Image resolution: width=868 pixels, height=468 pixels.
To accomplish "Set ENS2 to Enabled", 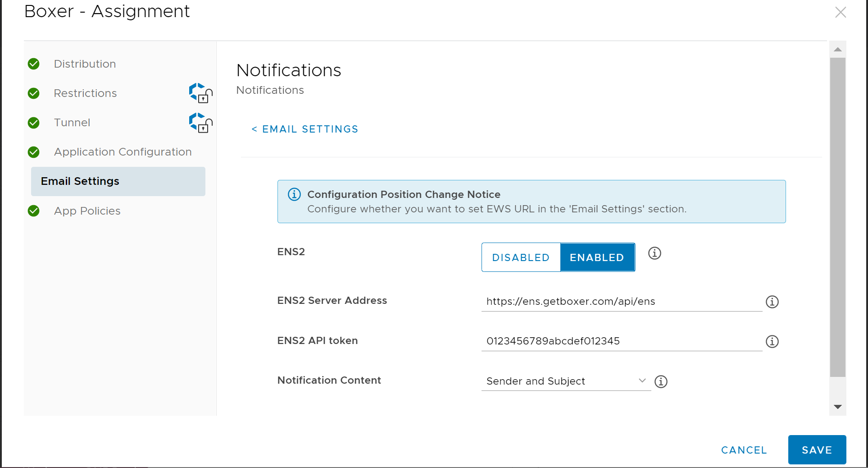I will [597, 257].
